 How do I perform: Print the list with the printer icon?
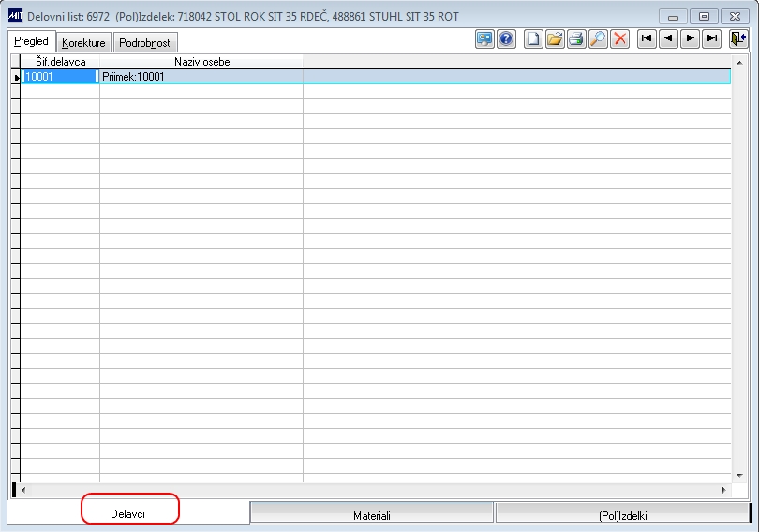(576, 39)
